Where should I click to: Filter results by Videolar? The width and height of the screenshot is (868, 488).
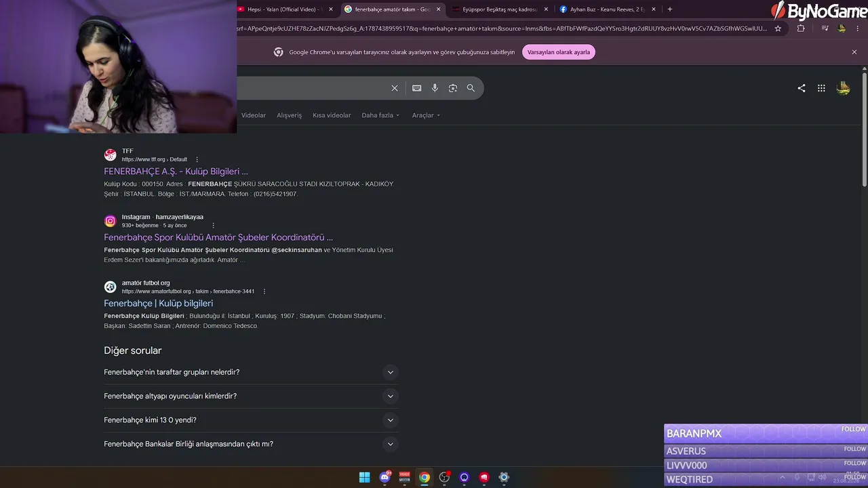coord(254,115)
